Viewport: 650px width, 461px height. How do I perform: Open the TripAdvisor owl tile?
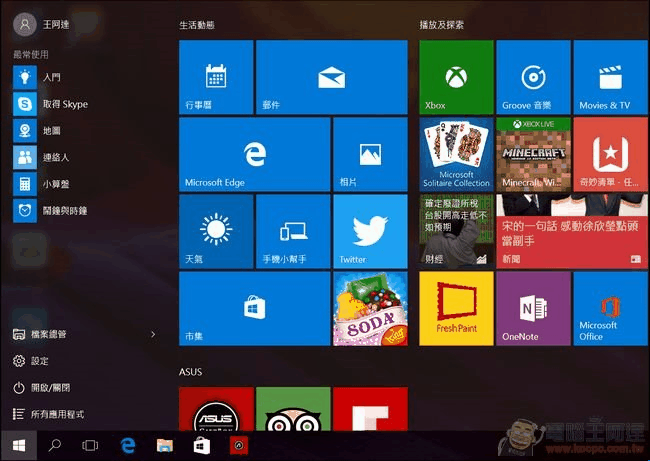293,409
